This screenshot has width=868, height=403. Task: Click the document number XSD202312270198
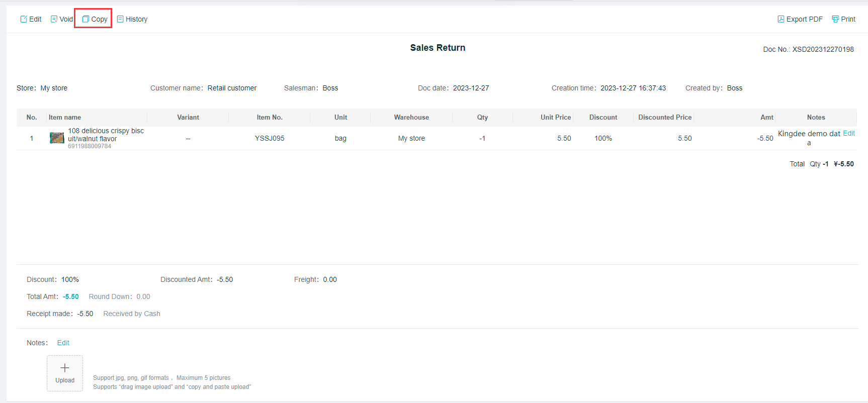coord(823,49)
